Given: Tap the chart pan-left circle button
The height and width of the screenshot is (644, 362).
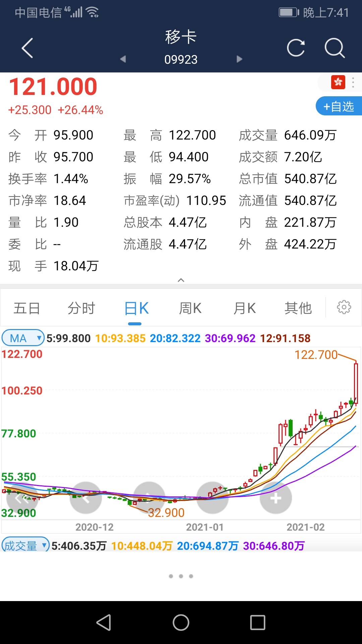Looking at the screenshot, I should coord(86,498).
